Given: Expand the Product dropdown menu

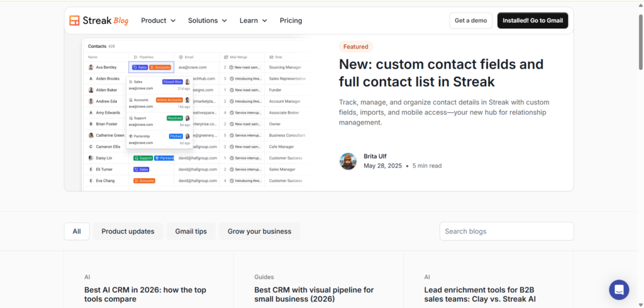Looking at the screenshot, I should click(x=158, y=21).
